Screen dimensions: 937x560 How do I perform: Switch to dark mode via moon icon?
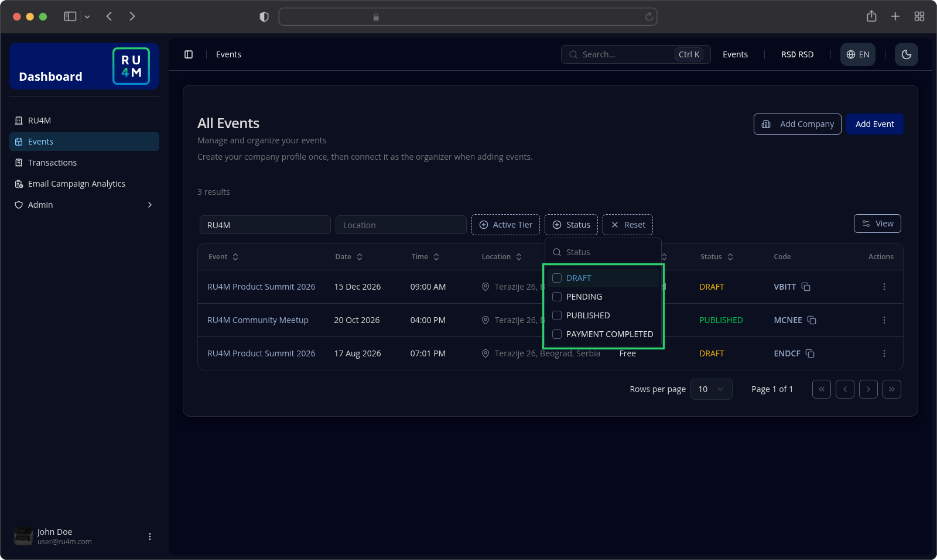pyautogui.click(x=906, y=54)
